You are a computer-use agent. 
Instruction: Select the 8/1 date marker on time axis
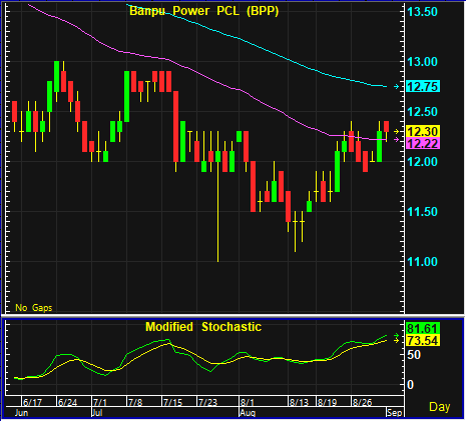(247, 402)
